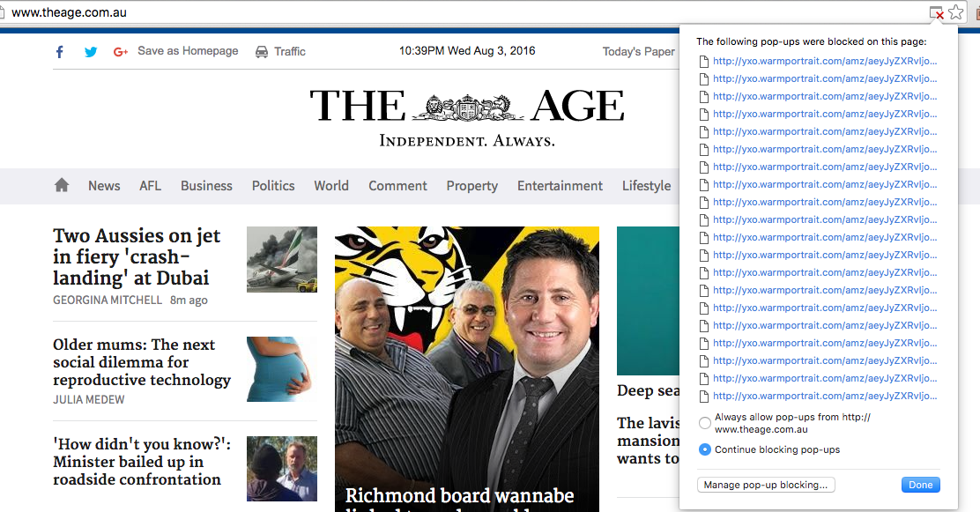Open the Entertainment section
The image size is (980, 512).
[x=560, y=186]
